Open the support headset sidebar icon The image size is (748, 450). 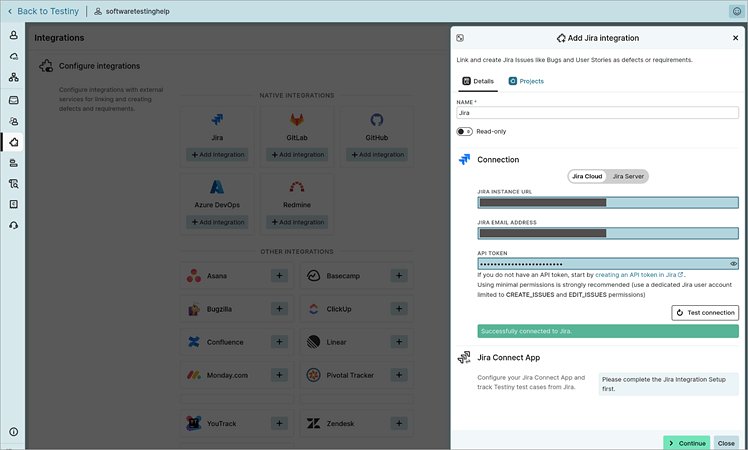[x=13, y=225]
